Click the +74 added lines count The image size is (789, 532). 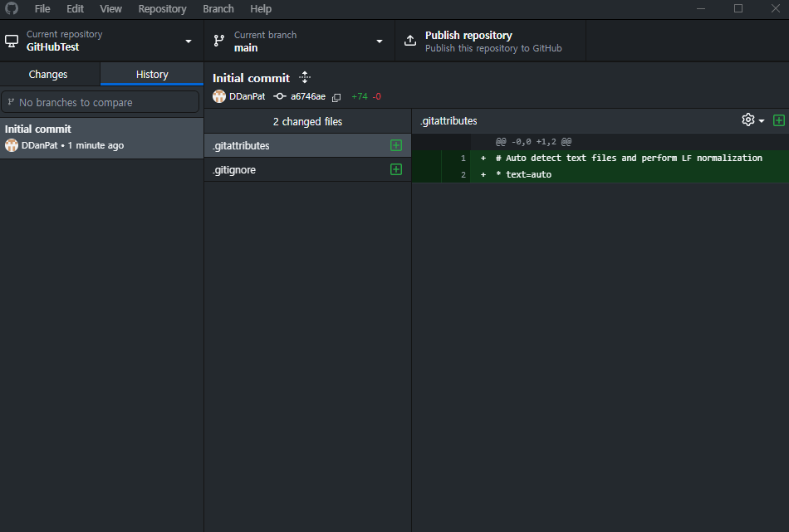(x=360, y=96)
